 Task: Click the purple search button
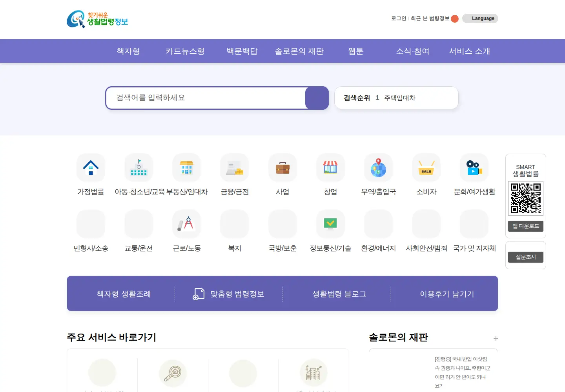(x=317, y=98)
